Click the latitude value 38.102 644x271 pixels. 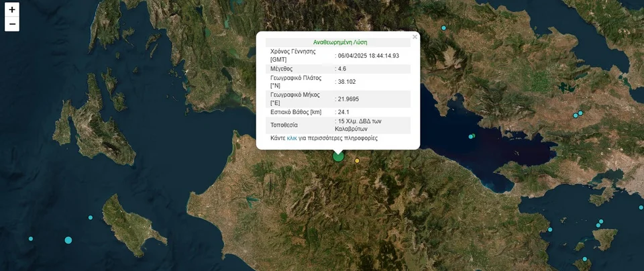(x=346, y=82)
